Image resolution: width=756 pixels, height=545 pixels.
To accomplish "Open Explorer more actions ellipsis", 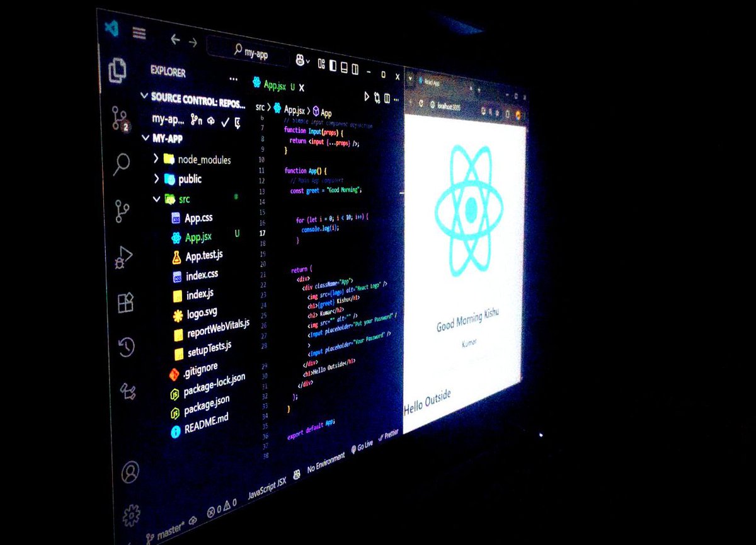I will (x=234, y=79).
